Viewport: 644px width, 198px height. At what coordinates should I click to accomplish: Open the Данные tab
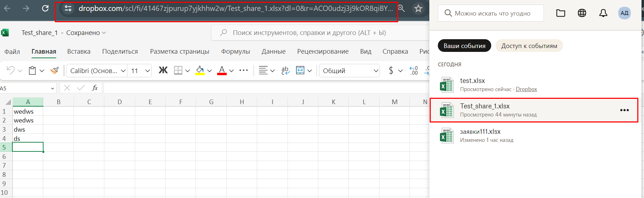click(x=273, y=52)
